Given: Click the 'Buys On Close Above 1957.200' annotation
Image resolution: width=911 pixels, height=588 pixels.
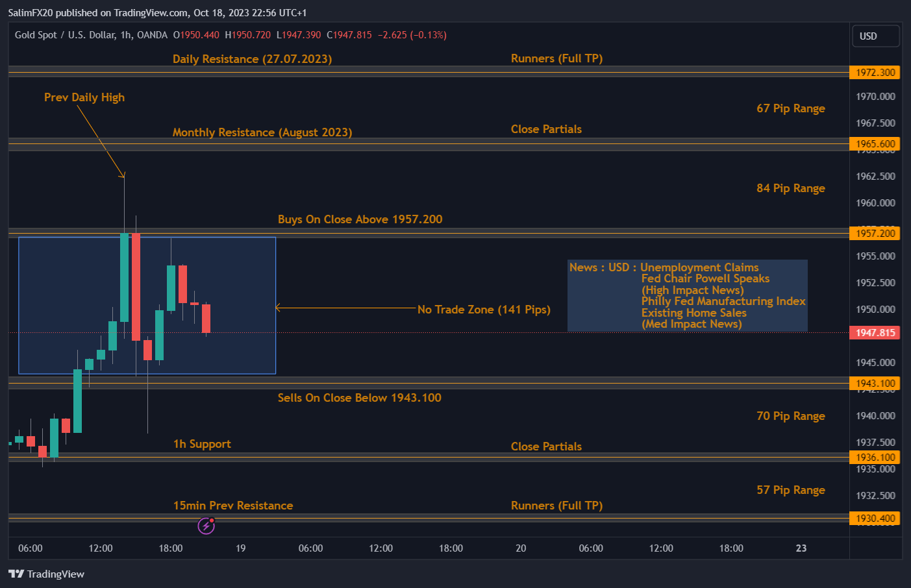Looking at the screenshot, I should pos(360,219).
